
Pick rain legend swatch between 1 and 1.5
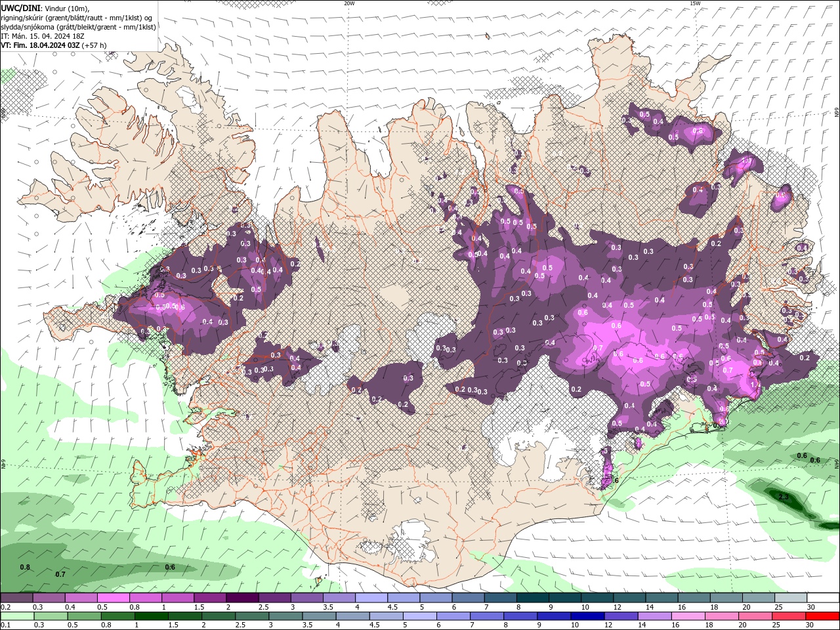tap(150, 616)
